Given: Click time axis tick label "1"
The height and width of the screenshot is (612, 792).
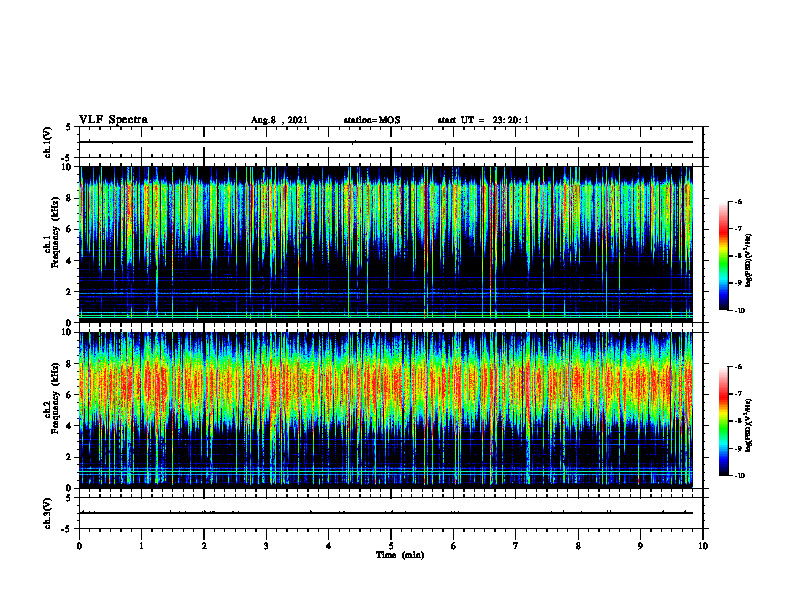Looking at the screenshot, I should [x=141, y=546].
